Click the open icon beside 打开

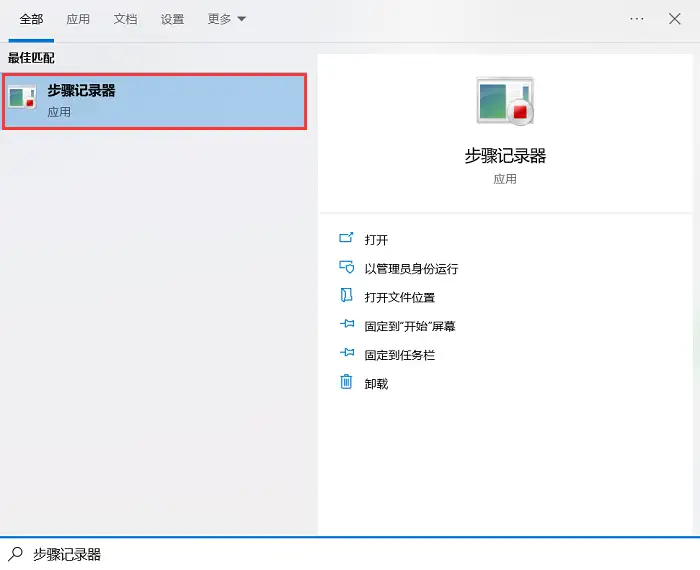click(x=346, y=238)
